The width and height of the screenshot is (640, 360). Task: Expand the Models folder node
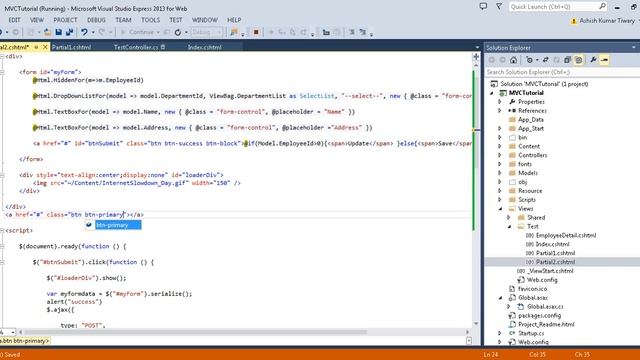point(500,173)
